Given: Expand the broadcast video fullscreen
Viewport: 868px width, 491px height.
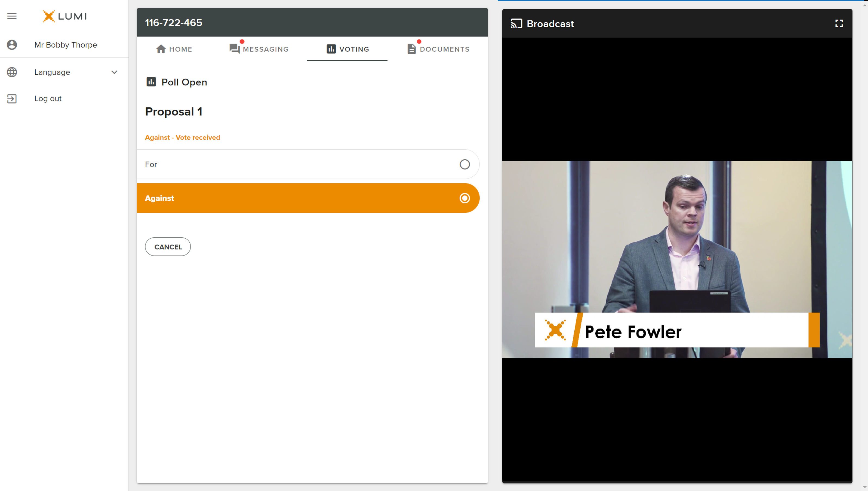Looking at the screenshot, I should pyautogui.click(x=839, y=23).
